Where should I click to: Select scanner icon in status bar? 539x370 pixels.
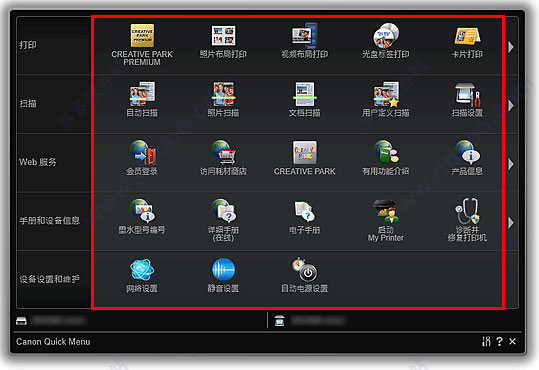(279, 321)
